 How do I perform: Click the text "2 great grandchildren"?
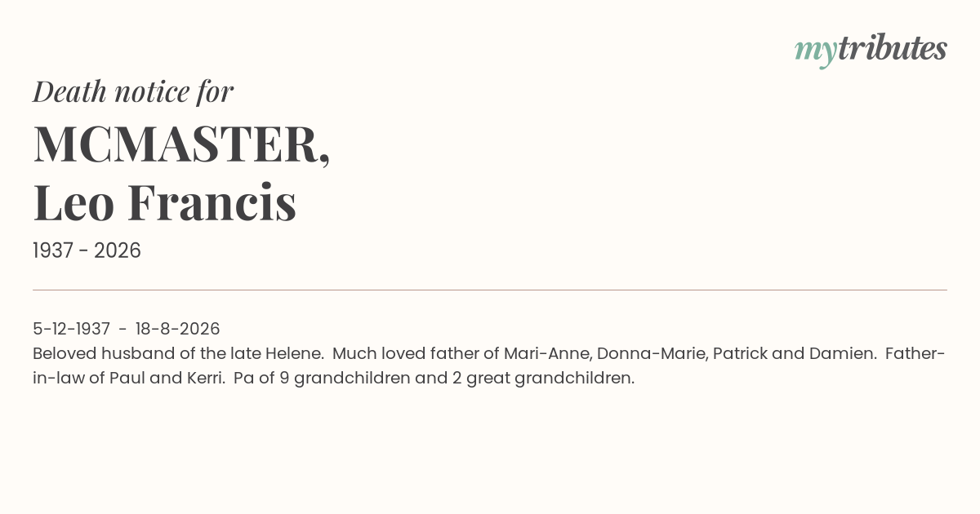[x=543, y=379]
